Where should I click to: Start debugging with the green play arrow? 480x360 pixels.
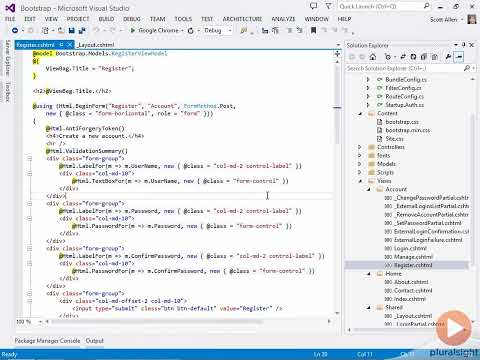coord(133,31)
